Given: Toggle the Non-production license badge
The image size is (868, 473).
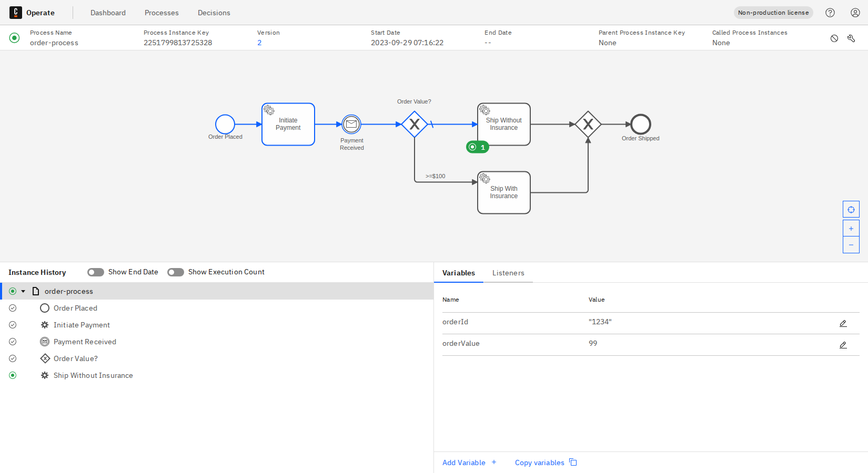Looking at the screenshot, I should pos(773,12).
